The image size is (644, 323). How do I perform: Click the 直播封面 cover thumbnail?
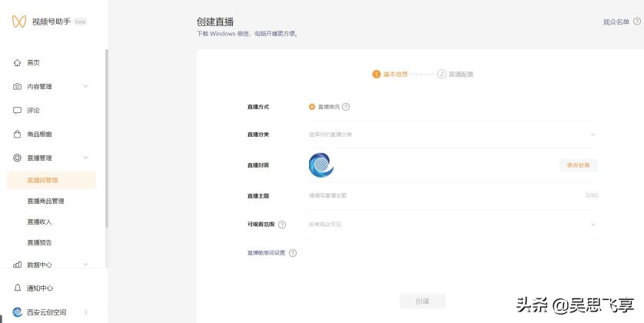[x=321, y=165]
